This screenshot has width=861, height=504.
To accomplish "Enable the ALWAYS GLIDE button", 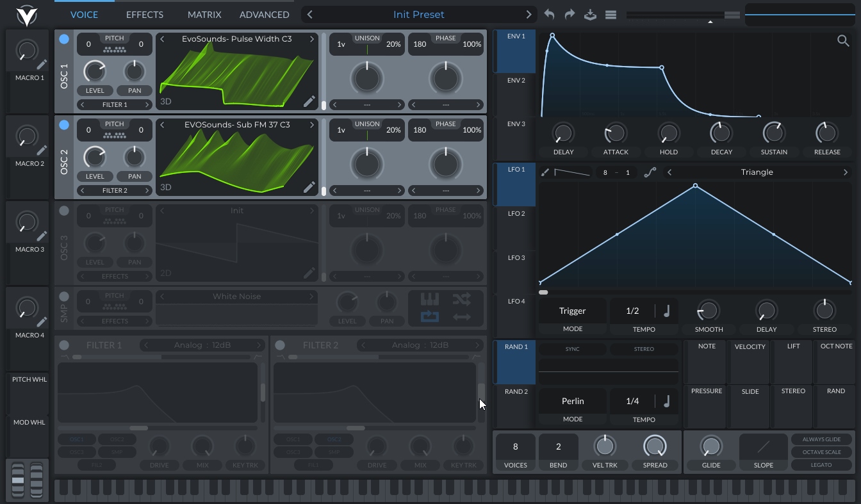I will tap(821, 439).
